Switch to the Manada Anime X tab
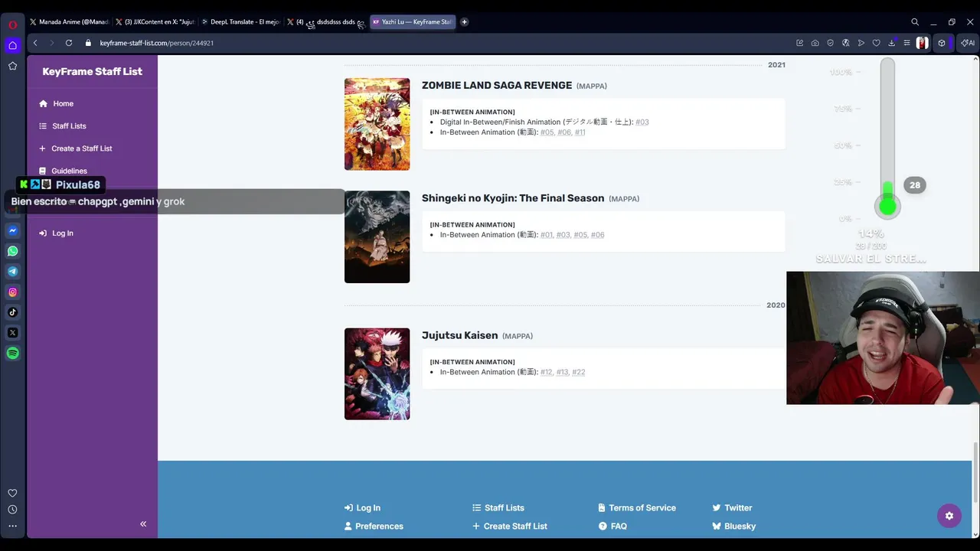Screen dimensions: 980x551 click(69, 22)
